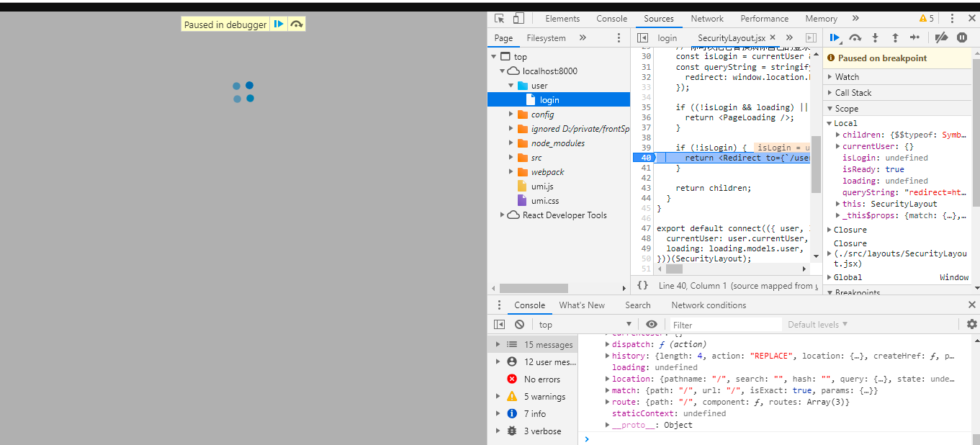
Task: Activate the inspect element picker
Action: tap(500, 19)
